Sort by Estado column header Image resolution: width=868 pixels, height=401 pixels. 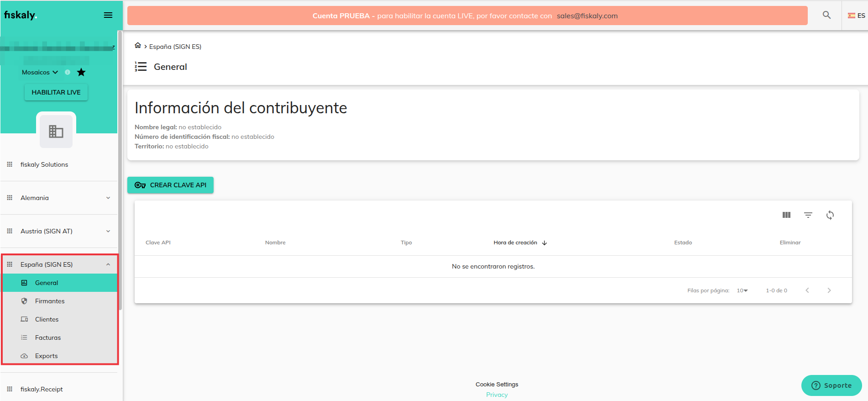pyautogui.click(x=683, y=243)
